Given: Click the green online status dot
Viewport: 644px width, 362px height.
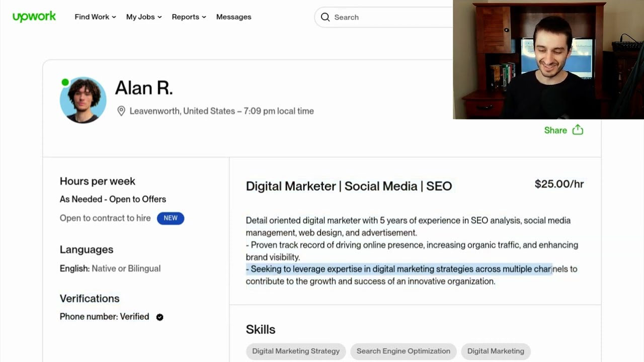Looking at the screenshot, I should click(x=65, y=82).
